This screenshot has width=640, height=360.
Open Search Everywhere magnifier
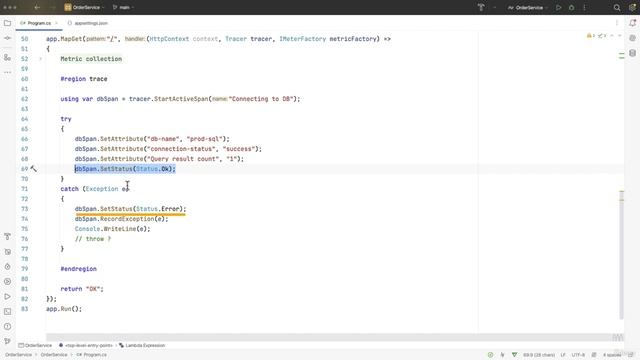click(617, 7)
